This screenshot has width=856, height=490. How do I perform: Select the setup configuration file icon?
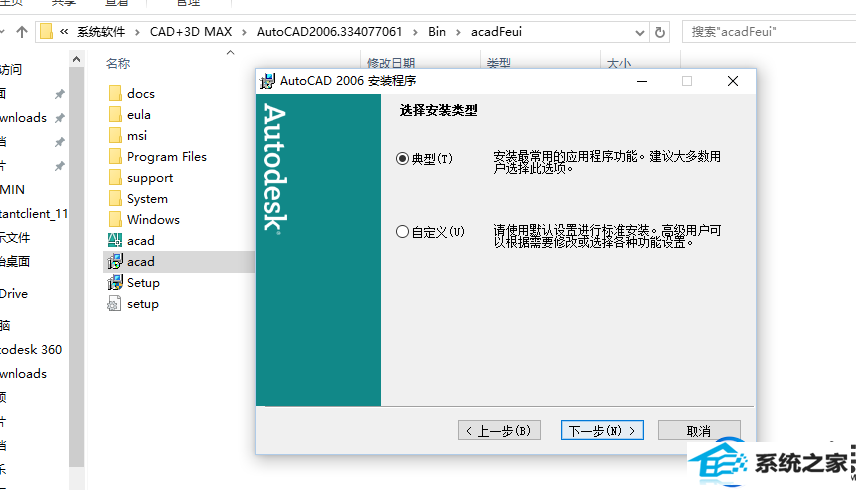pos(114,304)
